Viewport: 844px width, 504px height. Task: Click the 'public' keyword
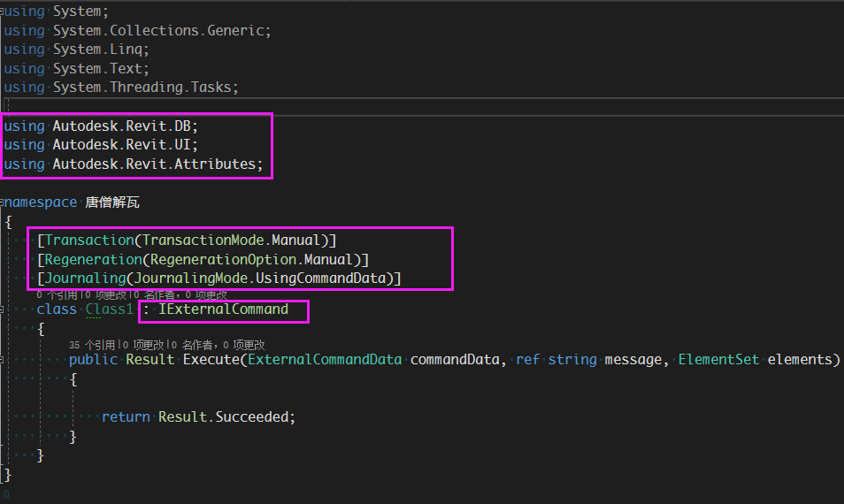[93, 359]
